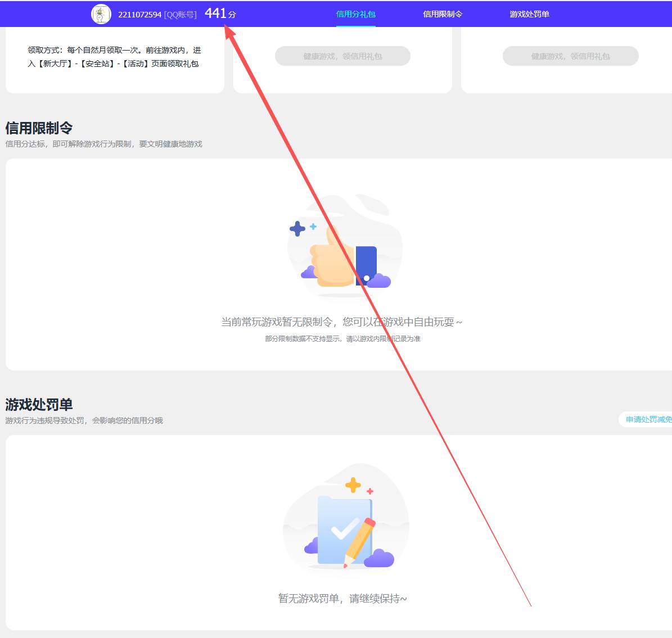Click the user avatar in the top bar
This screenshot has width=672, height=638.
pyautogui.click(x=101, y=13)
